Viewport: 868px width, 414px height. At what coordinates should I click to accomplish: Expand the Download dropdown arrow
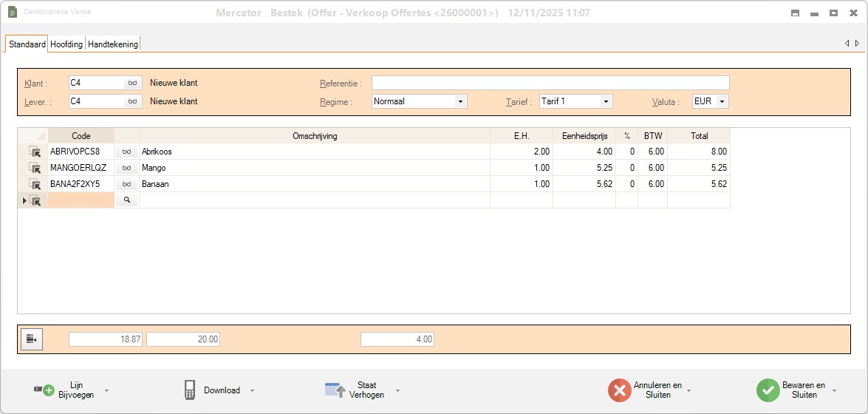point(253,391)
